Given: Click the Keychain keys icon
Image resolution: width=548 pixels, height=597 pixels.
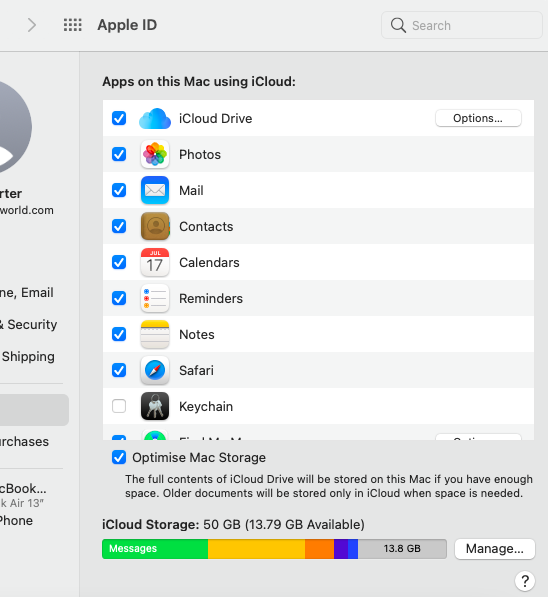Looking at the screenshot, I should (x=155, y=406).
